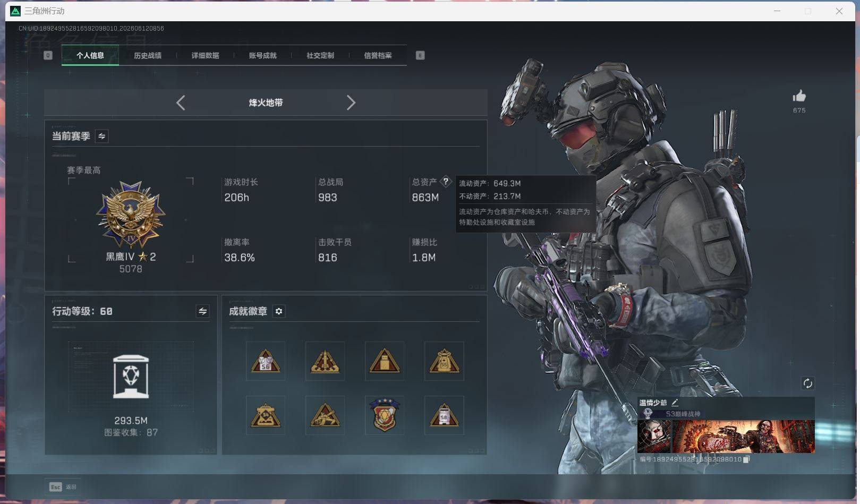The image size is (860, 504).
Task: Select the S8 achievement badge
Action: pyautogui.click(x=444, y=415)
